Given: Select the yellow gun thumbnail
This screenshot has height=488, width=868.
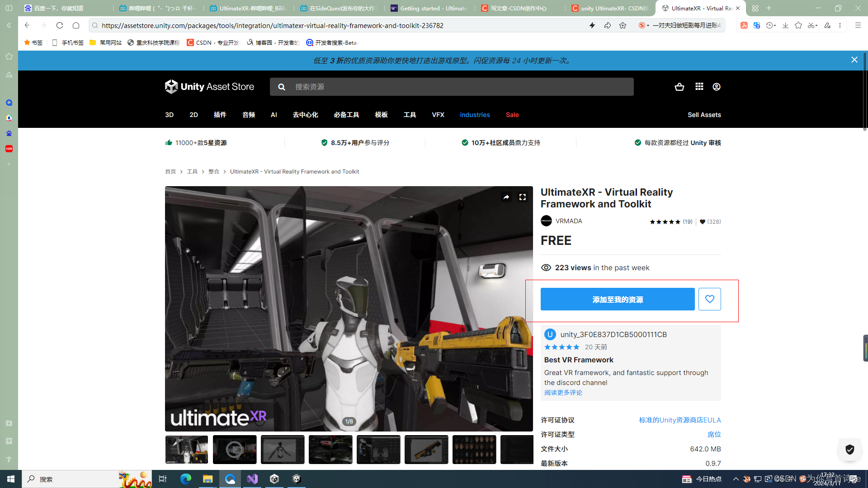Looking at the screenshot, I should pyautogui.click(x=426, y=450).
